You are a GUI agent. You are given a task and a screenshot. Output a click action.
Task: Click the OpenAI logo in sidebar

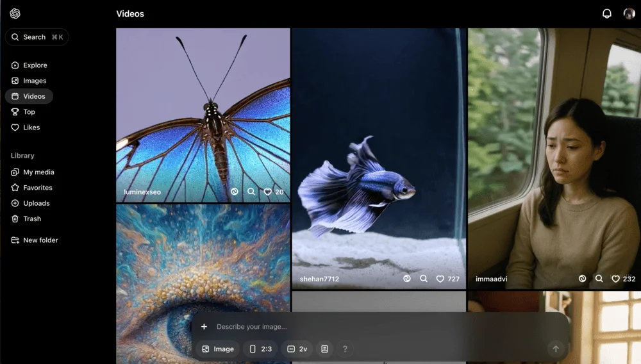click(15, 13)
